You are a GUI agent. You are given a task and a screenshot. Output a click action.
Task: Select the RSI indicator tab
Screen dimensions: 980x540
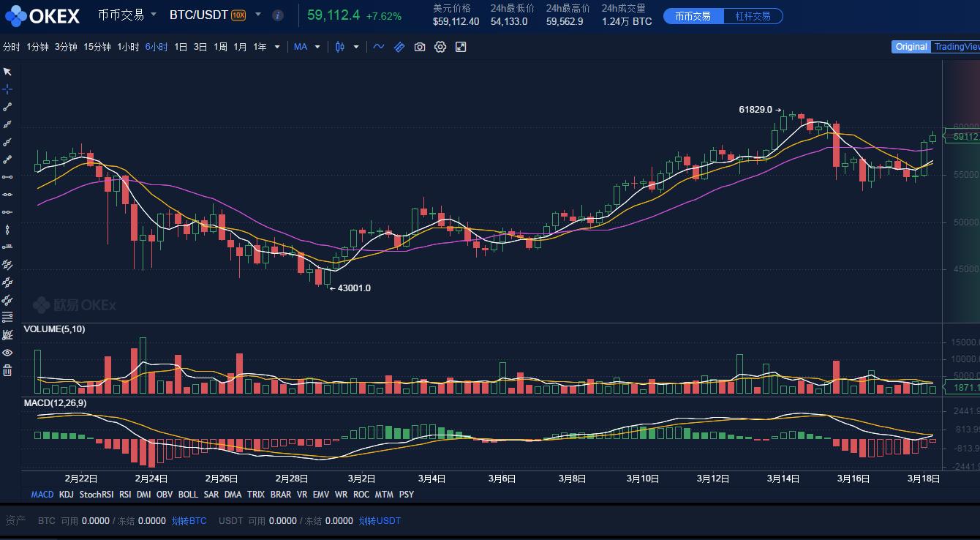tap(124, 494)
